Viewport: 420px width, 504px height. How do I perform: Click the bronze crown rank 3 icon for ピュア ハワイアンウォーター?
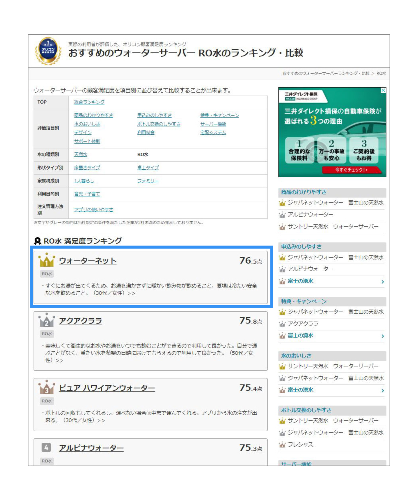(x=46, y=387)
